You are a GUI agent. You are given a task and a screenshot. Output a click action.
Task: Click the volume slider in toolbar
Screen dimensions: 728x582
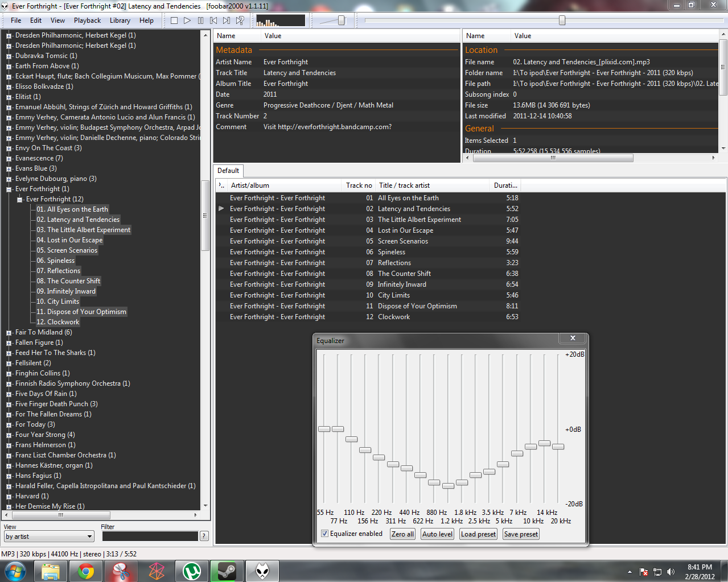pyautogui.click(x=341, y=20)
